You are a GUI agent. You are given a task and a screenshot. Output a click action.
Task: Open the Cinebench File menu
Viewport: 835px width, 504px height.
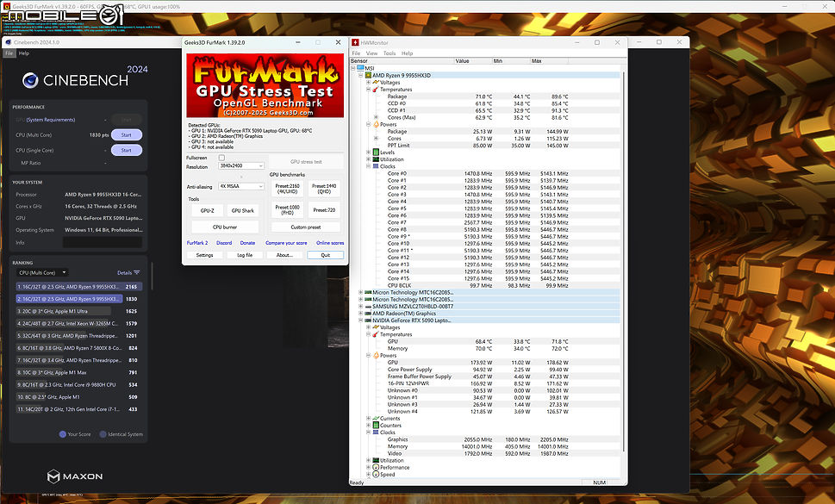9,53
